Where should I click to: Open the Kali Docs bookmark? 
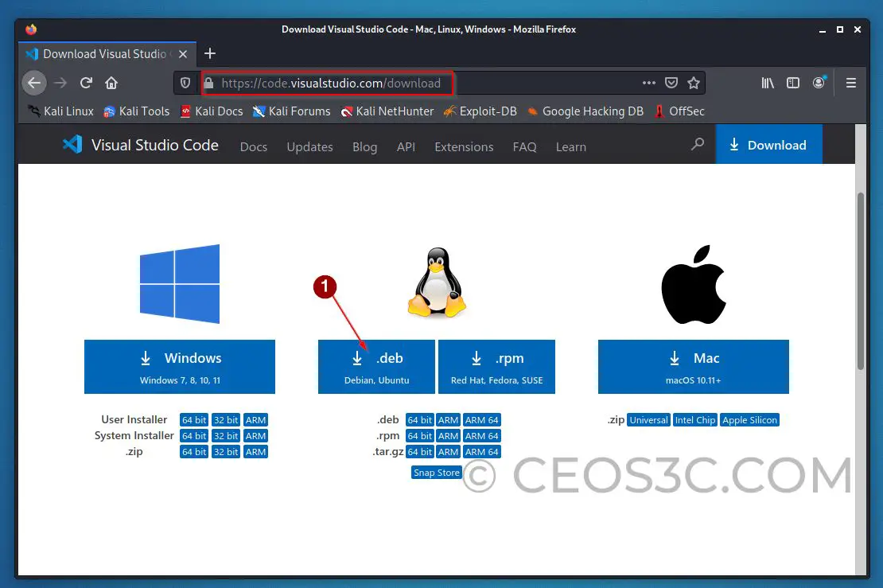[211, 111]
